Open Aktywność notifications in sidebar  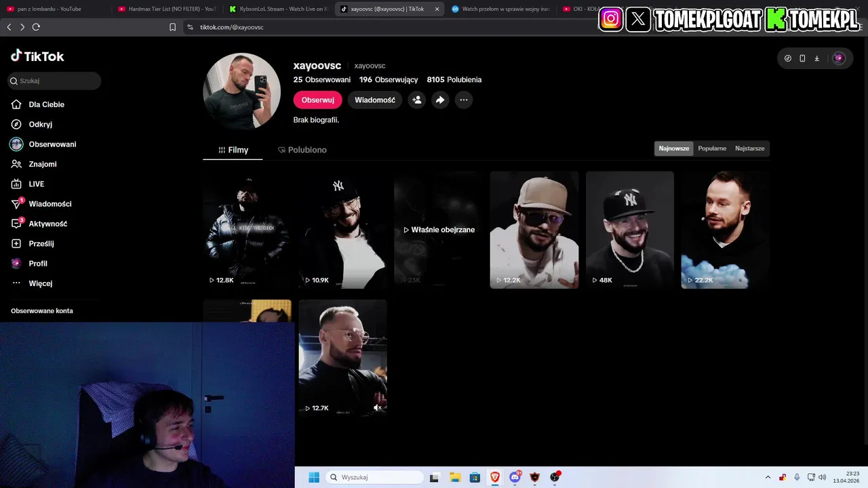pyautogui.click(x=39, y=224)
